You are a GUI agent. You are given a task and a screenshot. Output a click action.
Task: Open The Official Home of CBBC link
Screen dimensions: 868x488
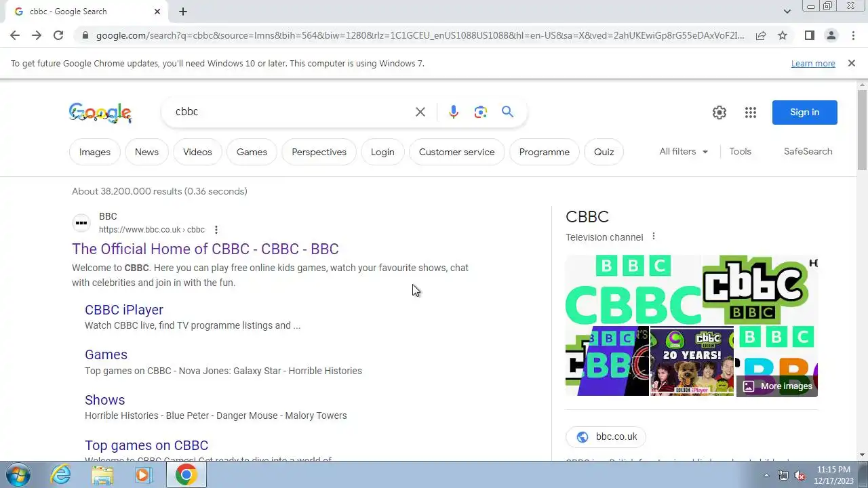205,249
